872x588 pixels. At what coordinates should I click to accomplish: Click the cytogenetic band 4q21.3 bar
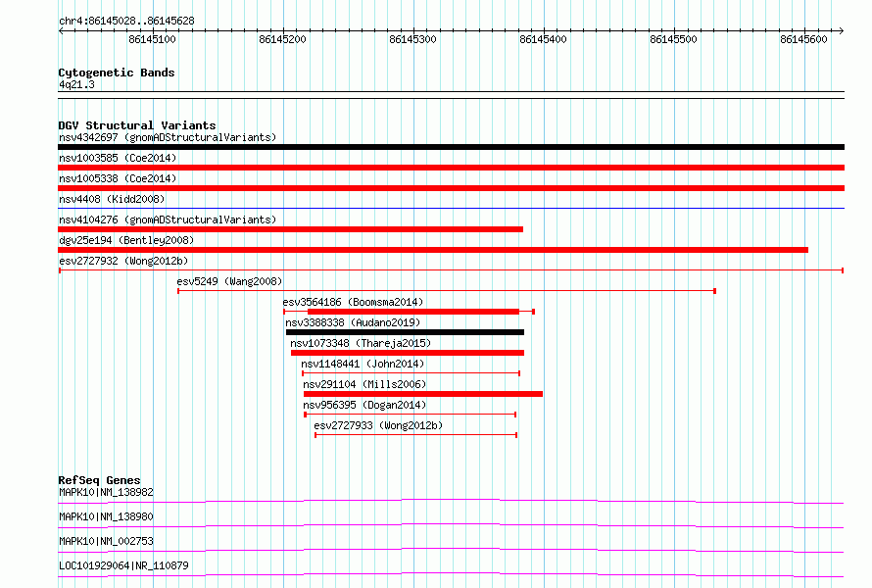pyautogui.click(x=451, y=95)
